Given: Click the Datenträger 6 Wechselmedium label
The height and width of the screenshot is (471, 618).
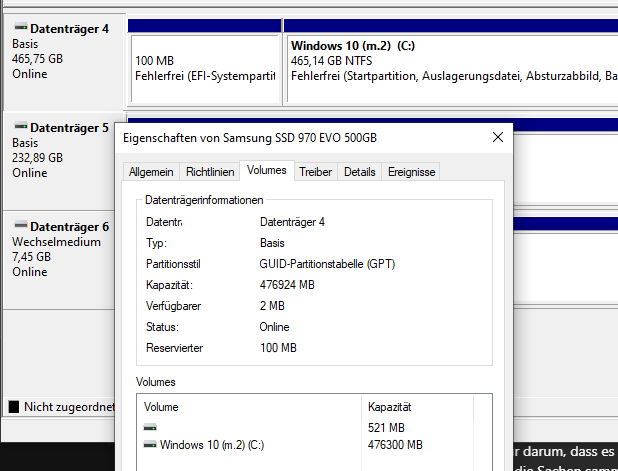Looking at the screenshot, I should coord(56,242).
